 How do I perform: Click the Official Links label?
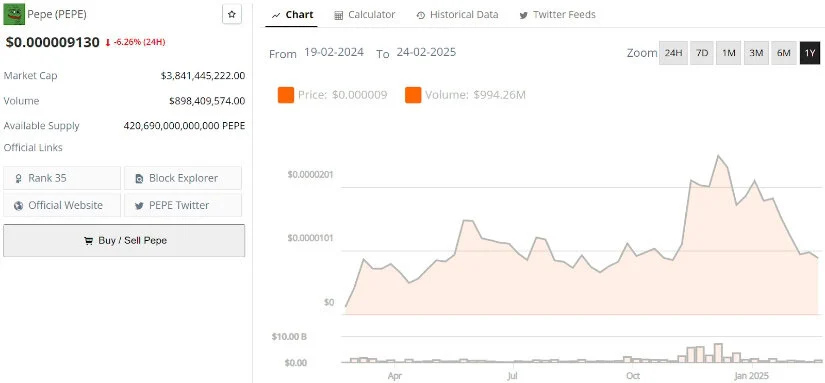tap(33, 148)
